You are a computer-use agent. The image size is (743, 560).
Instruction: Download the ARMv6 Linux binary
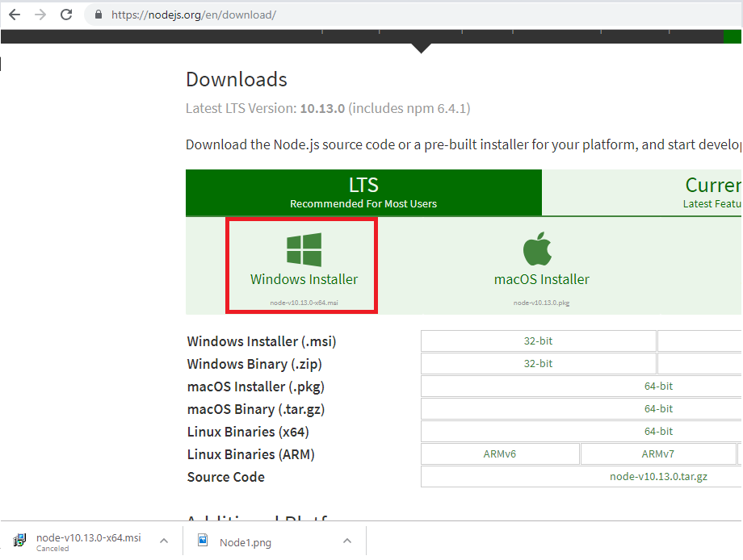(500, 453)
